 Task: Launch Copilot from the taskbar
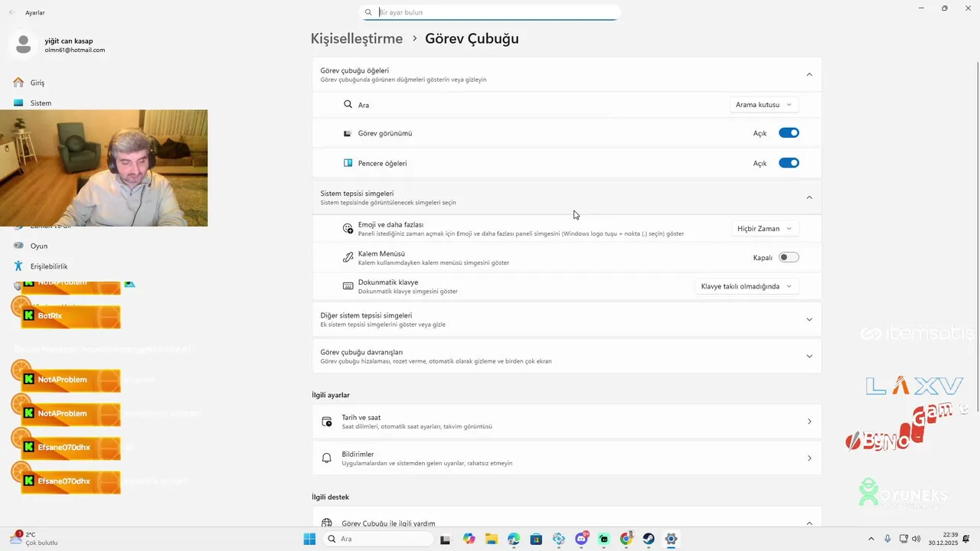(x=469, y=539)
